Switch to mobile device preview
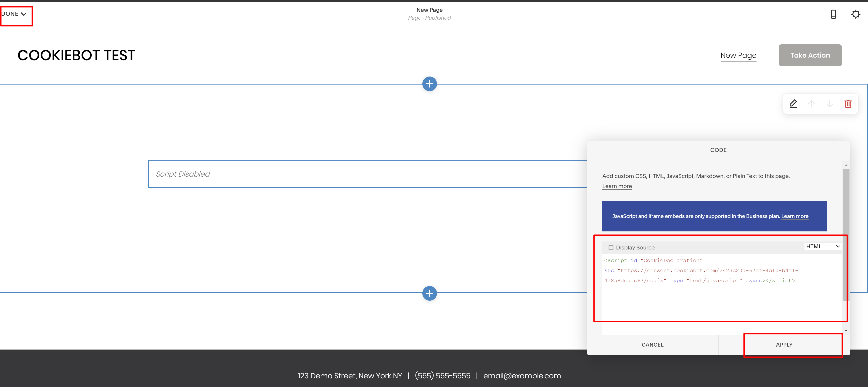This screenshot has width=868, height=387. click(833, 14)
